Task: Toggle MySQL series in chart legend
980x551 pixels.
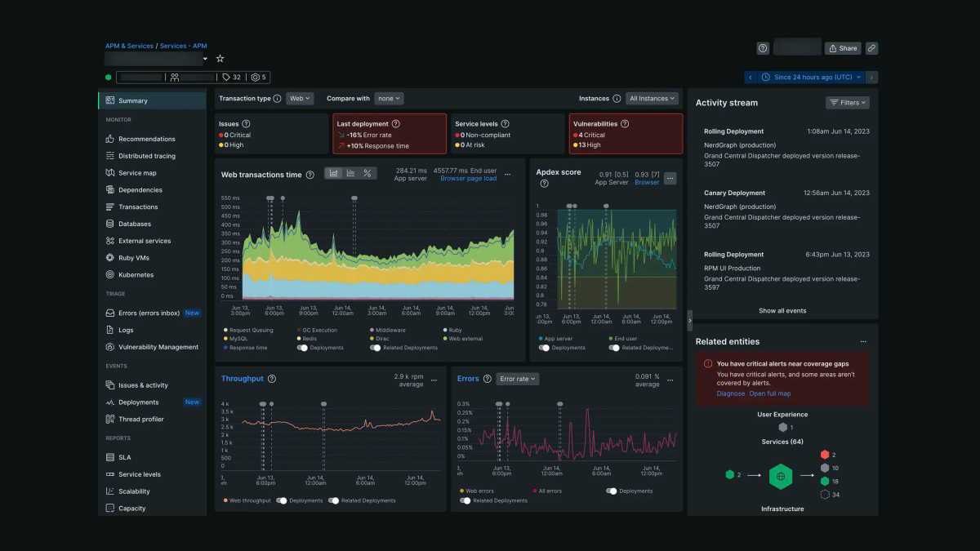Action: pyautogui.click(x=235, y=338)
